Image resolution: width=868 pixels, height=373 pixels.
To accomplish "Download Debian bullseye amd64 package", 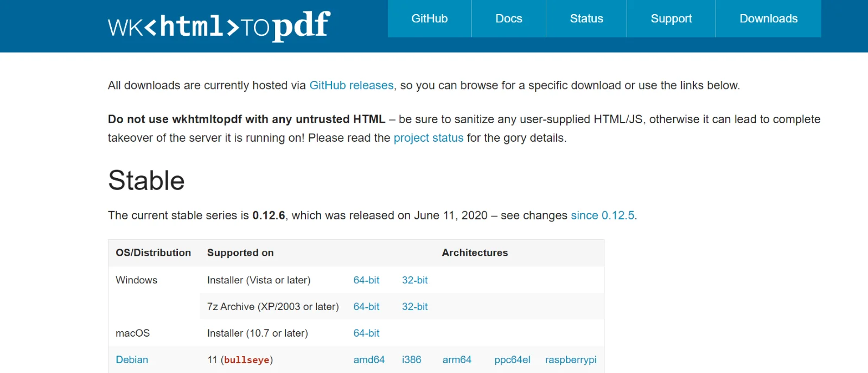I will tap(369, 360).
